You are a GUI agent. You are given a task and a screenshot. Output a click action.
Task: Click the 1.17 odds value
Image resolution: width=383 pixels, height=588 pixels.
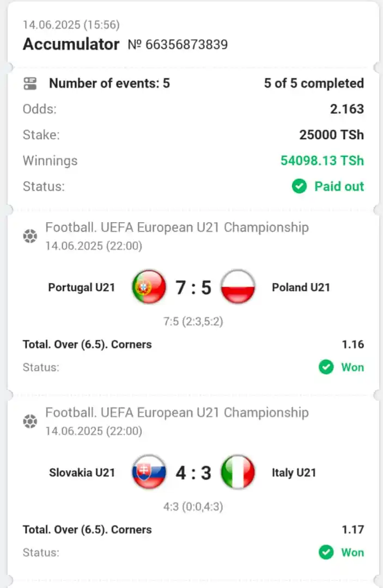[352, 530]
